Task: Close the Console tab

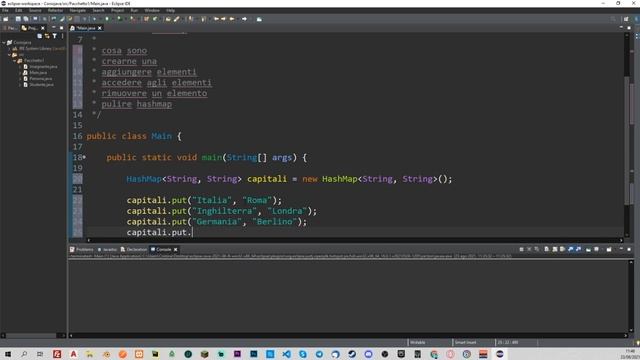Action: (176, 249)
